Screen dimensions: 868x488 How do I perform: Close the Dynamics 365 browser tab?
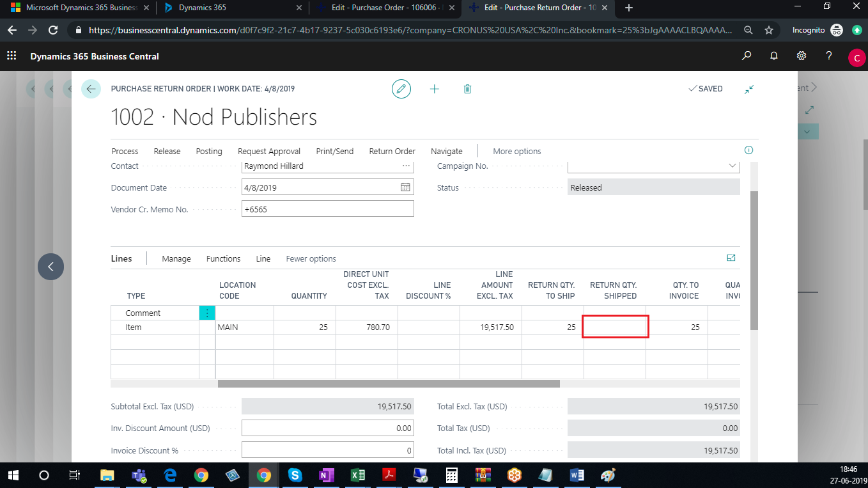pyautogui.click(x=298, y=8)
